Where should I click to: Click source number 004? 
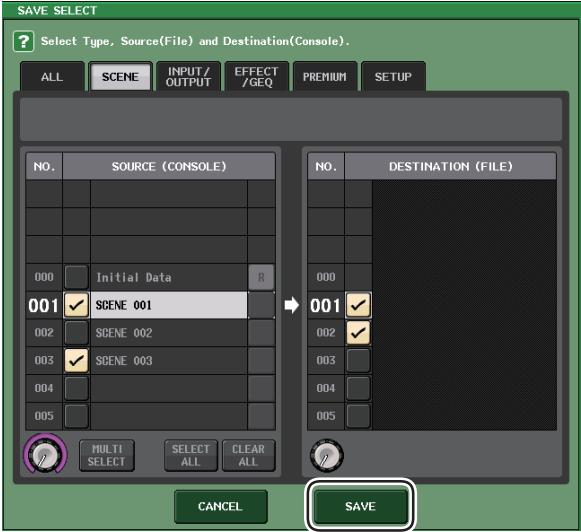pos(44,388)
